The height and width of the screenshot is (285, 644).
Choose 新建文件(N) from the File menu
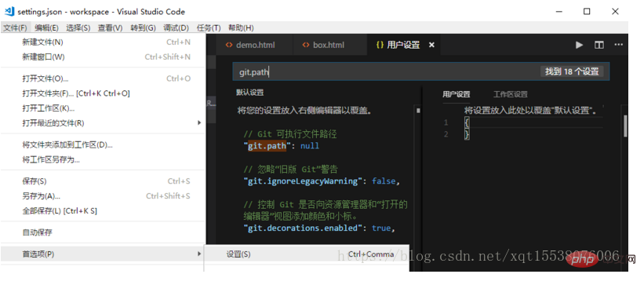coord(103,42)
